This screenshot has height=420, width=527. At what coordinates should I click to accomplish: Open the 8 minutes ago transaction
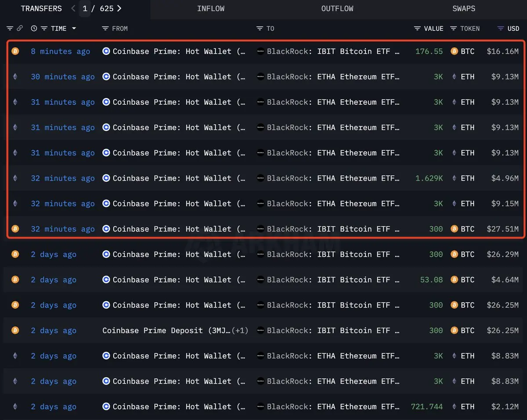coord(61,51)
